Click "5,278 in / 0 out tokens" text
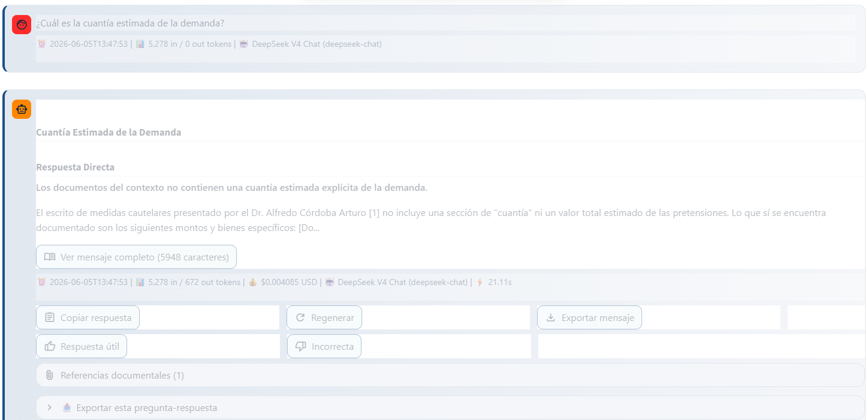 click(189, 44)
